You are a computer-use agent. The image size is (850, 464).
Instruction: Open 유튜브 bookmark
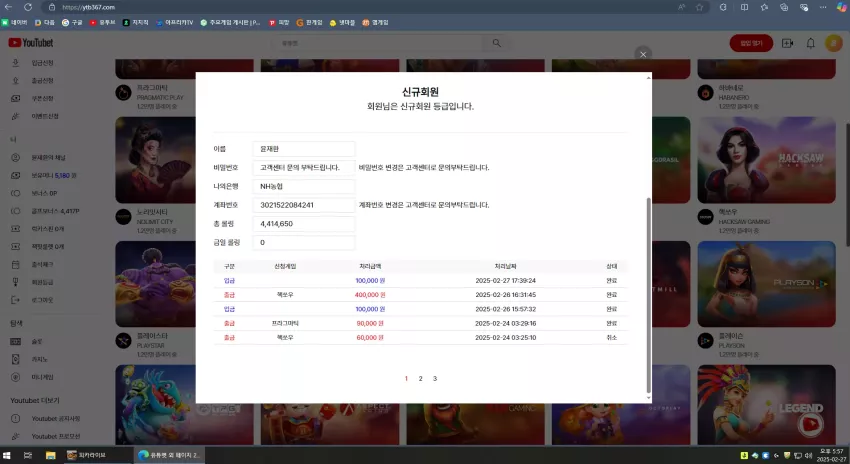pyautogui.click(x=102, y=23)
